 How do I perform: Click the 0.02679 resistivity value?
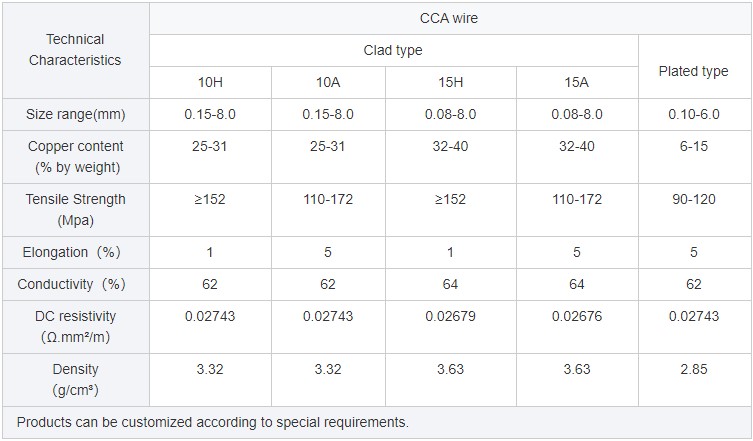[450, 316]
